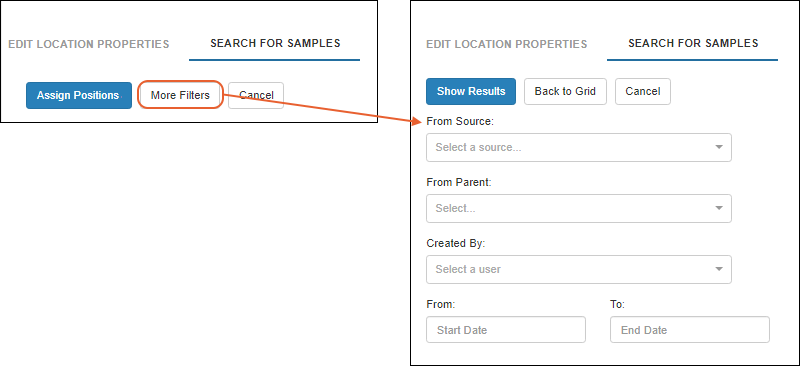Click Cancel in the left panel

(x=256, y=95)
